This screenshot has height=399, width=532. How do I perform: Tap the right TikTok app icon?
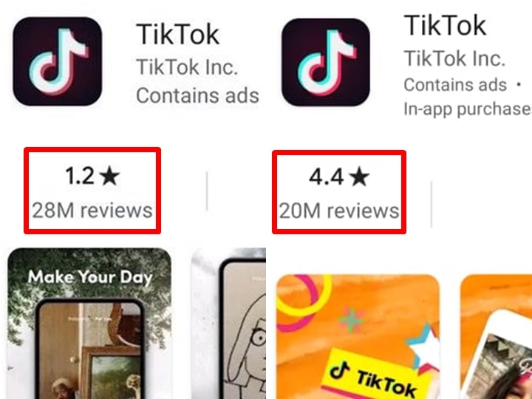[x=326, y=62]
